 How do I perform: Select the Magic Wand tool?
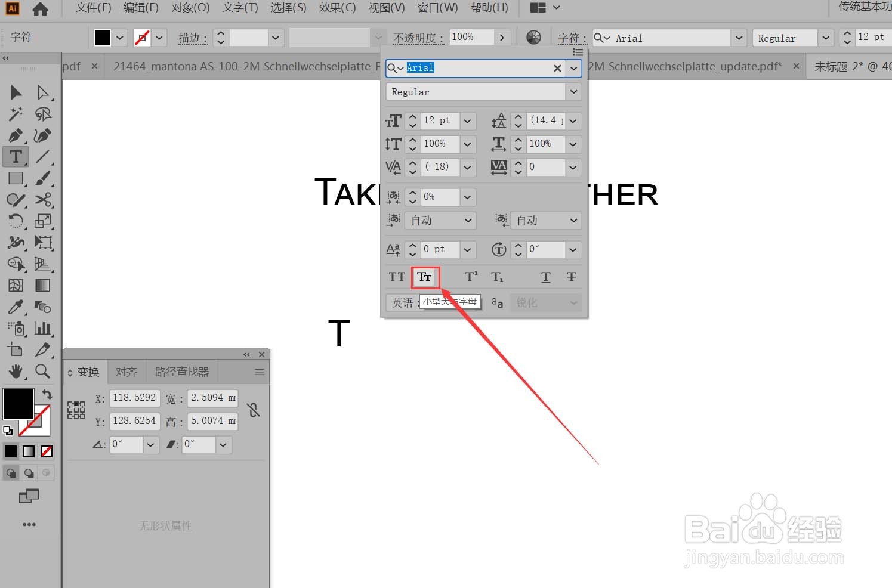[16, 114]
